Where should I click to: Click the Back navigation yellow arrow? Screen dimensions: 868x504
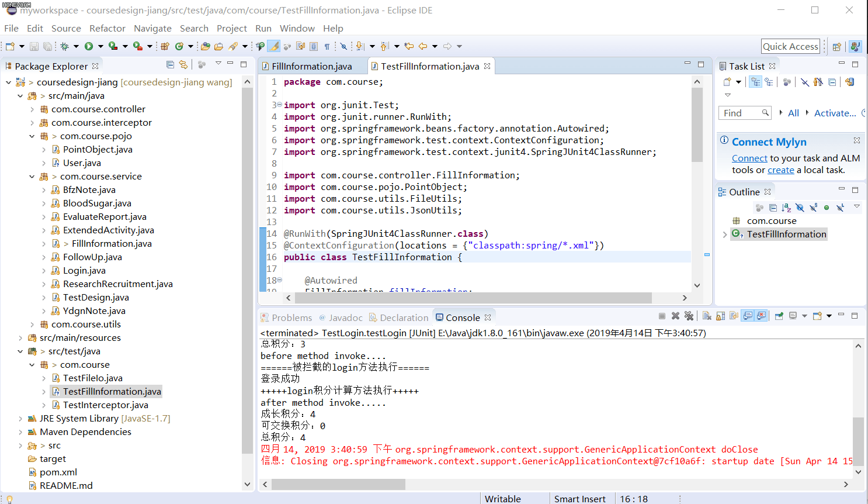(x=423, y=46)
